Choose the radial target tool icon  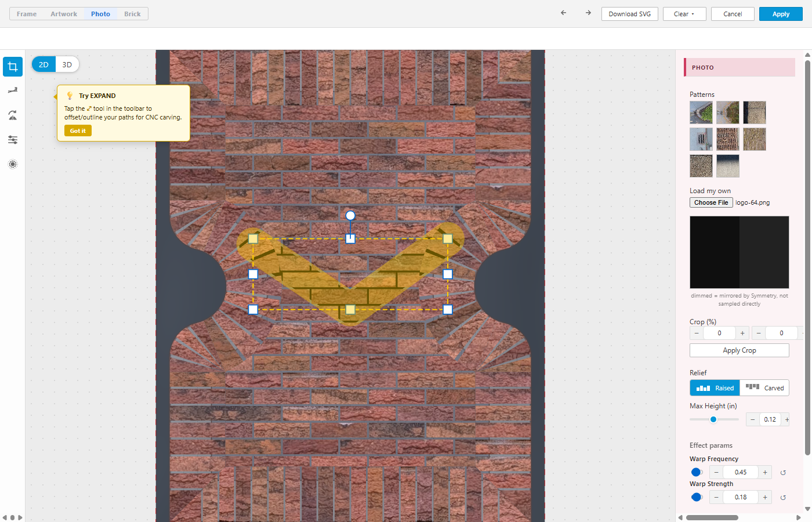pos(13,164)
